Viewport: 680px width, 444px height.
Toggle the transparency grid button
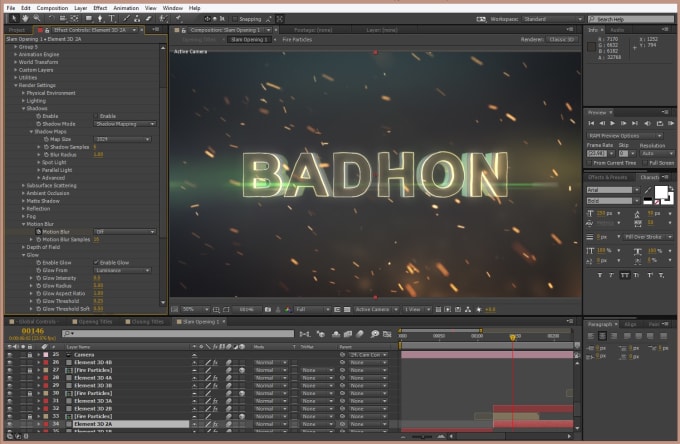[347, 309]
